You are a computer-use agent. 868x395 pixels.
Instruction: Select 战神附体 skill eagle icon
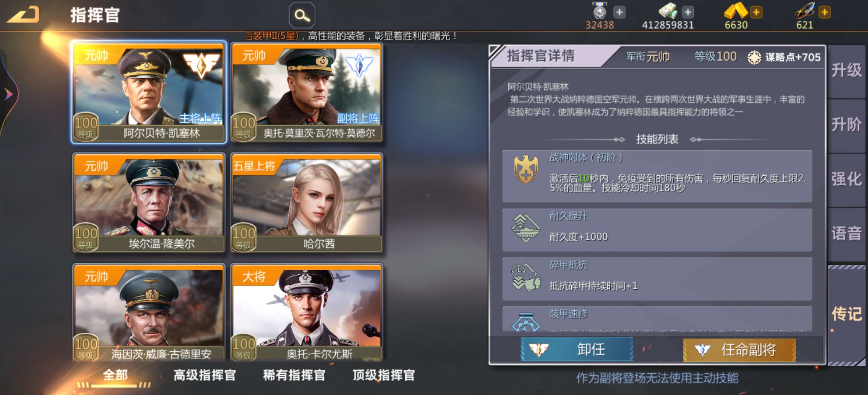(525, 169)
